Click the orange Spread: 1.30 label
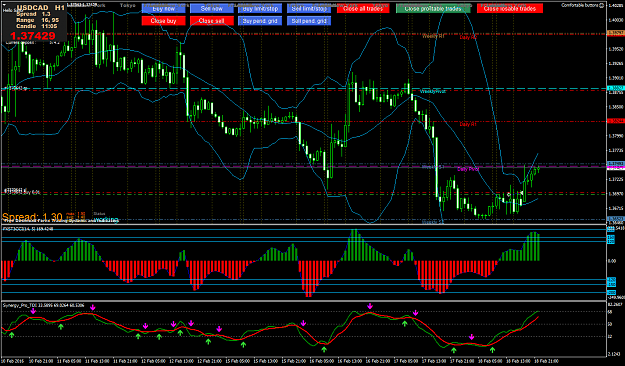 [x=32, y=218]
